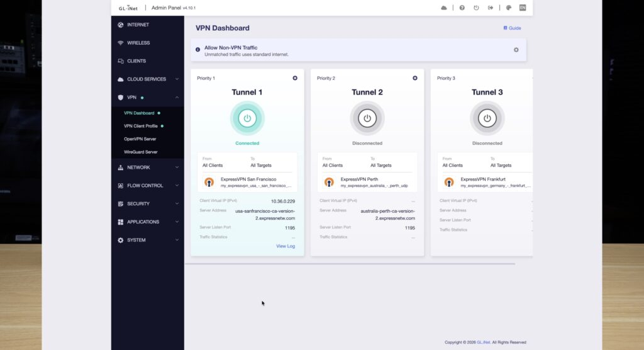Click the Flow Control icon in sidebar

(x=120, y=186)
